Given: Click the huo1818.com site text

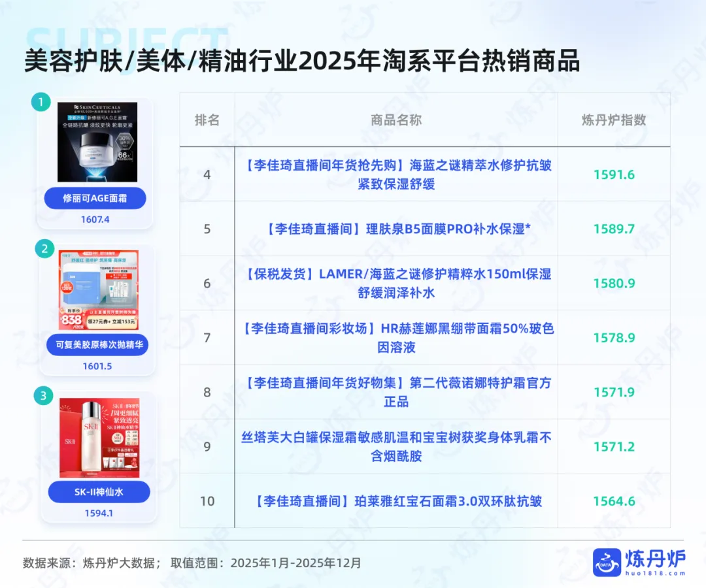Looking at the screenshot, I should 655,574.
